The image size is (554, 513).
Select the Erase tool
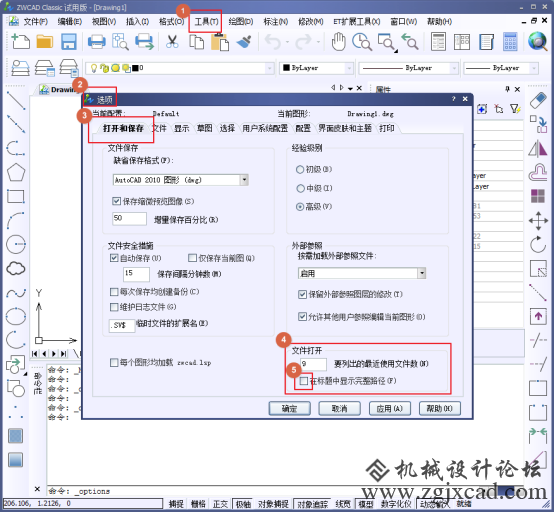(538, 100)
